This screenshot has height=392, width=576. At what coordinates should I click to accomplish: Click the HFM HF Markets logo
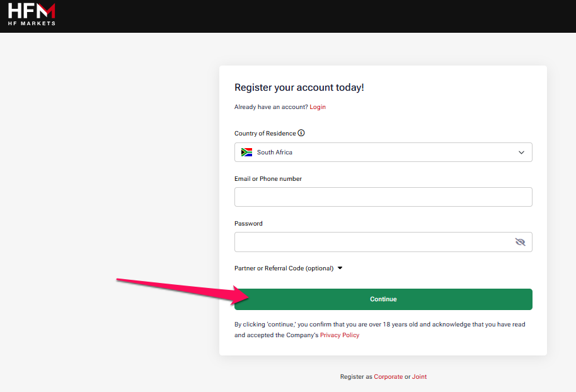tap(32, 14)
